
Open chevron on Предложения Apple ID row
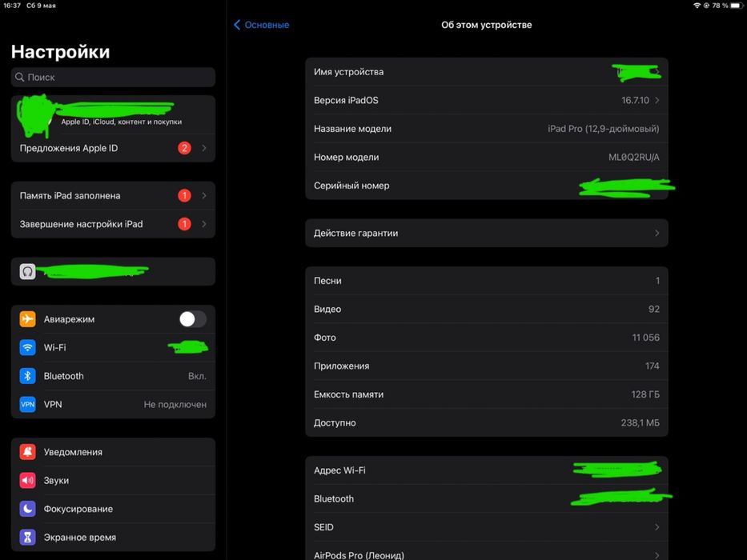click(x=204, y=148)
